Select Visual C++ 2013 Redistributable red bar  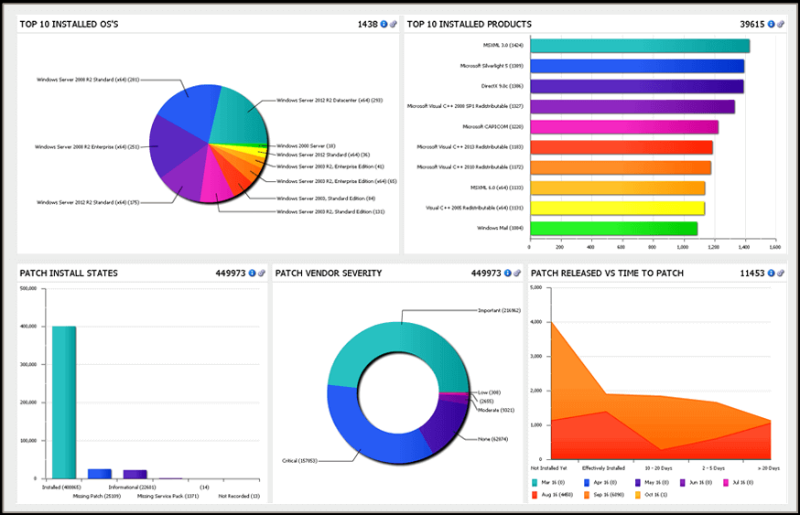pos(621,147)
